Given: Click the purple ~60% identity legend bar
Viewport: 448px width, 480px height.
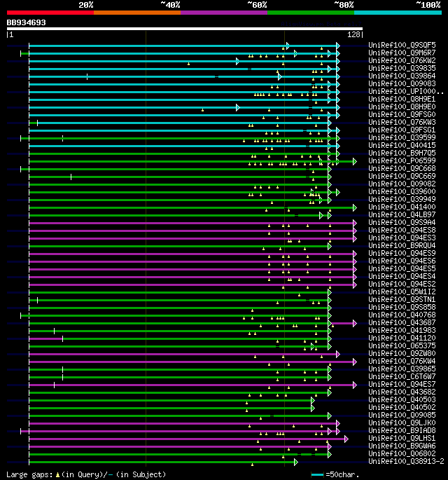Looking at the screenshot, I should coord(224,13).
